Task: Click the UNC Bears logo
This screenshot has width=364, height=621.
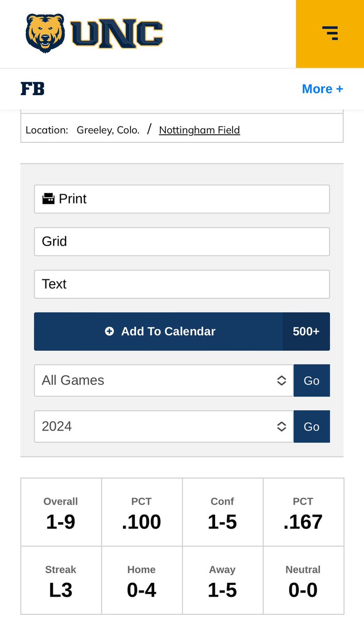Action: (94, 34)
